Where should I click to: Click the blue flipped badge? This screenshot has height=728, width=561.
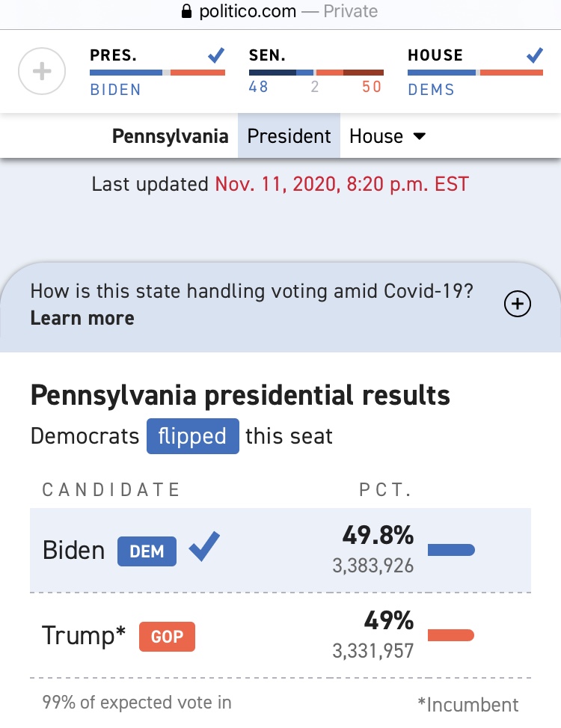tap(192, 436)
